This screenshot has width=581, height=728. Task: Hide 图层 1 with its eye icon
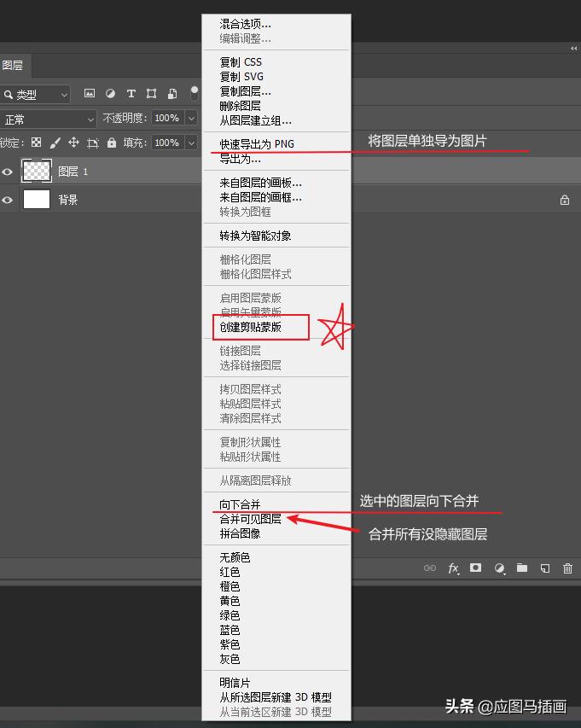pyautogui.click(x=7, y=172)
